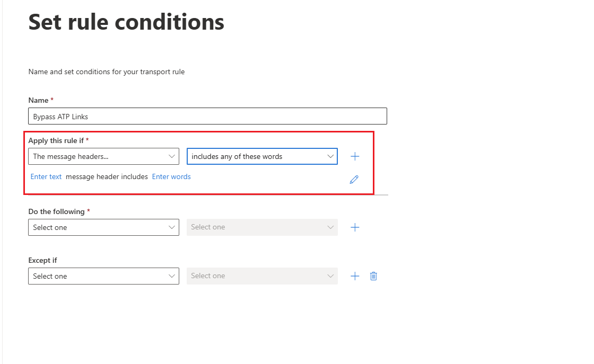Click the greyed-out second dropdown under Except if

[262, 276]
